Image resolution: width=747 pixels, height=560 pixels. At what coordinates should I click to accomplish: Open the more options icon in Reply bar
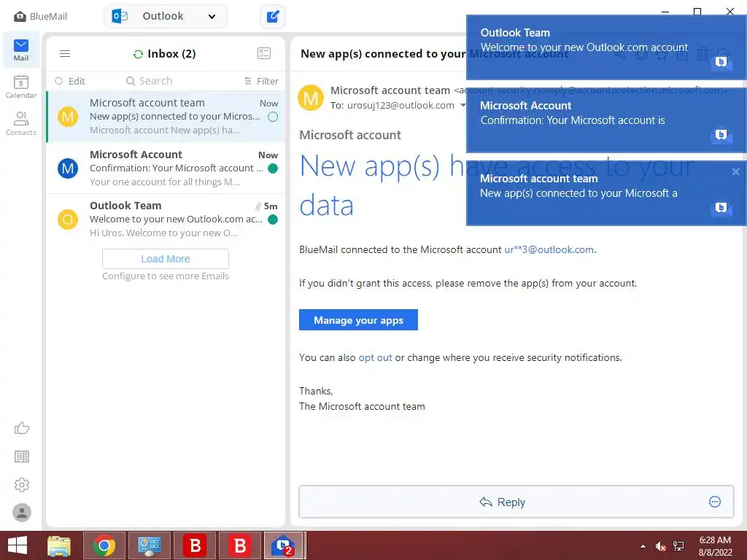(x=715, y=502)
